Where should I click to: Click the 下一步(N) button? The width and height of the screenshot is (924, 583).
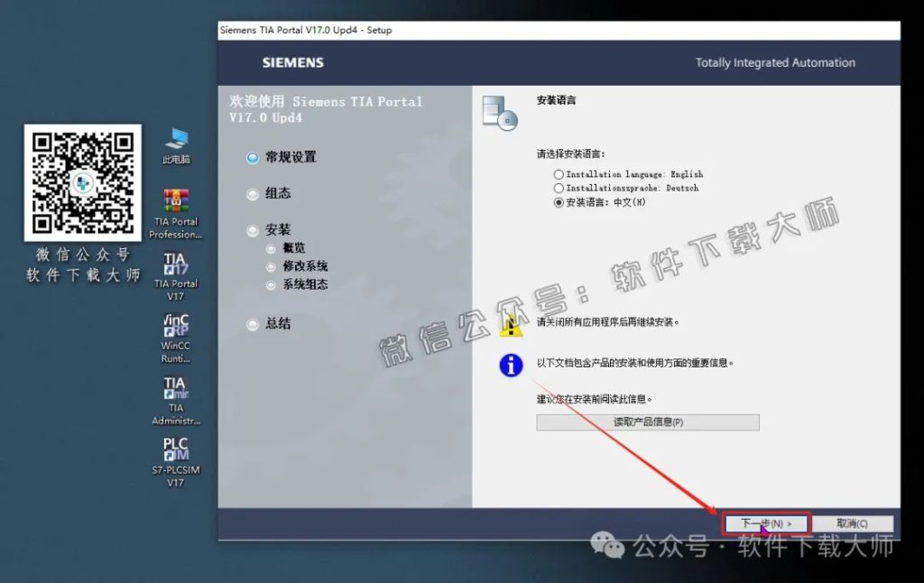pos(765,522)
